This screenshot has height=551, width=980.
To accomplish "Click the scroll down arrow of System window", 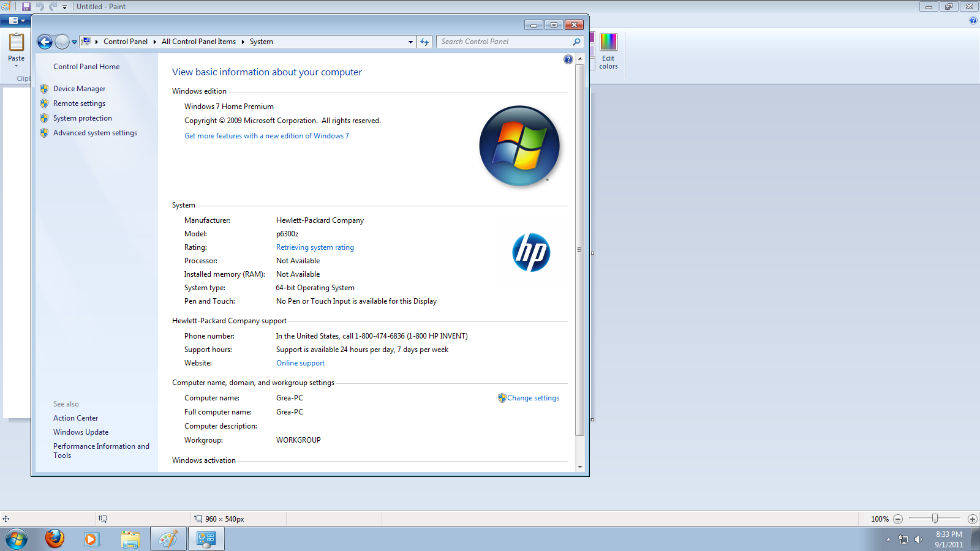I will point(580,467).
